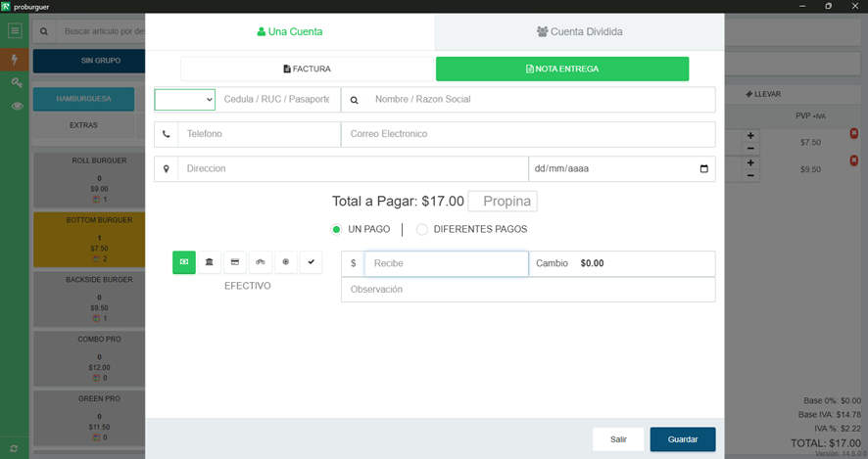Add the BACKSIDE BURGER product
Screen dimensions: 868x459
click(x=89, y=298)
